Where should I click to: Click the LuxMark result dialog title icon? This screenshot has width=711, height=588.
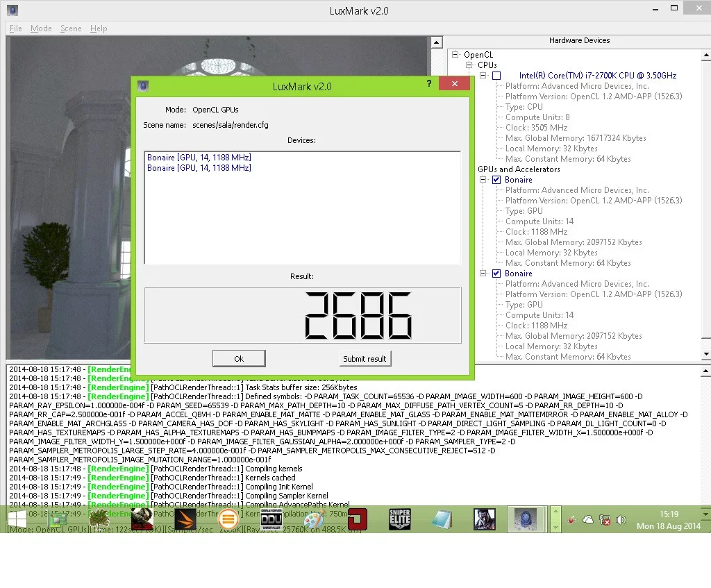pyautogui.click(x=143, y=85)
